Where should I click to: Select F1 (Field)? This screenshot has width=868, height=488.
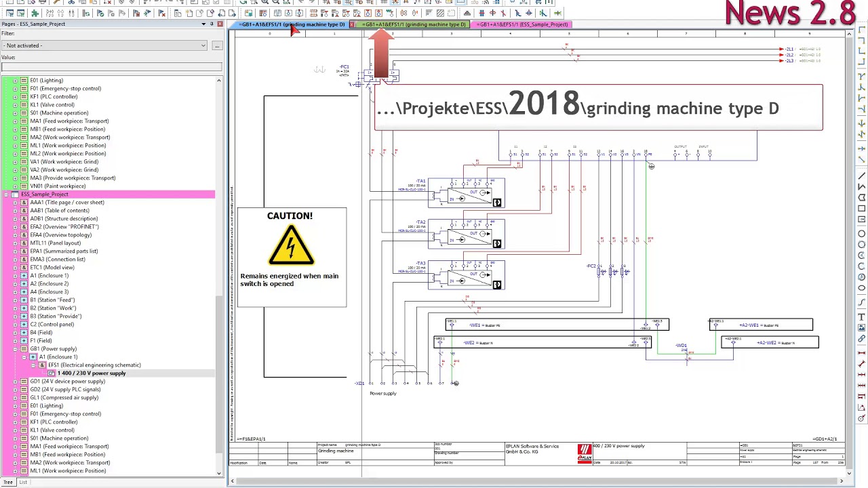[41, 340]
